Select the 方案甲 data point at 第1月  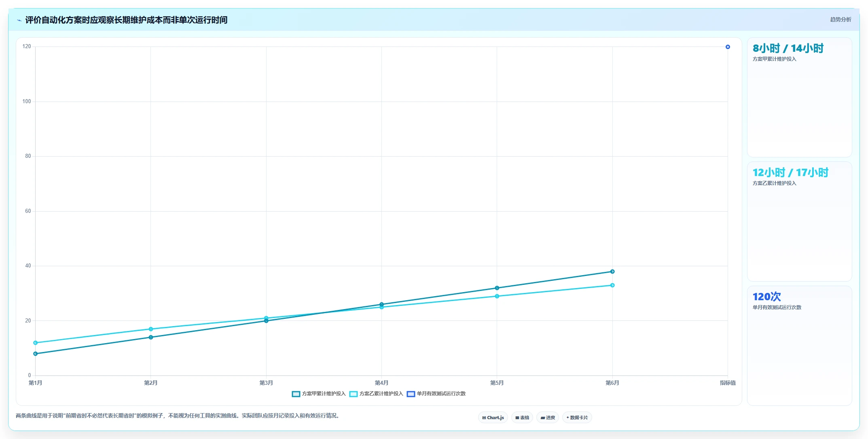click(36, 354)
